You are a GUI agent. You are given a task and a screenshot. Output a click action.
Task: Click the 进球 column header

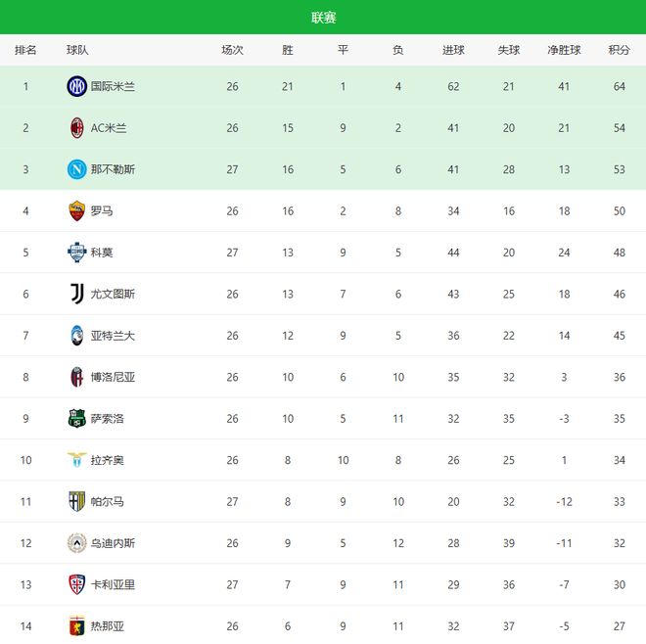pyautogui.click(x=453, y=50)
